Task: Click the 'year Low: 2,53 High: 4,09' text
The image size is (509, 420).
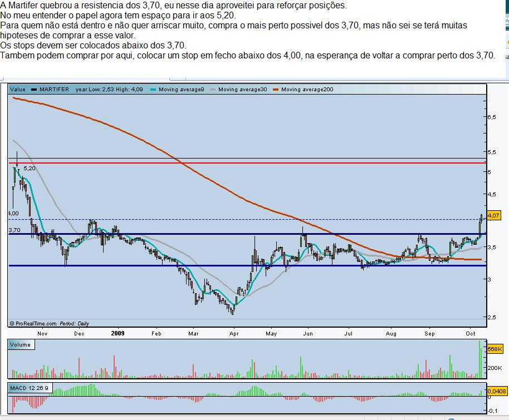Action: 109,90
